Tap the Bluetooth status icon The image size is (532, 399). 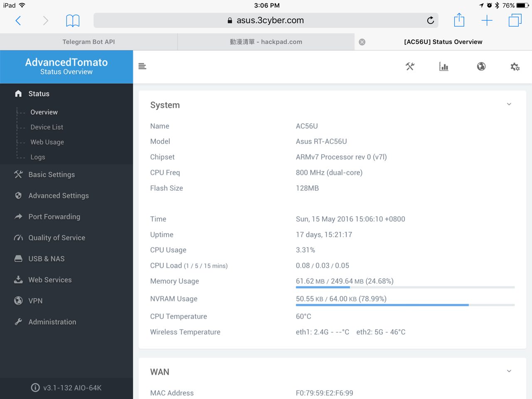click(x=497, y=5)
